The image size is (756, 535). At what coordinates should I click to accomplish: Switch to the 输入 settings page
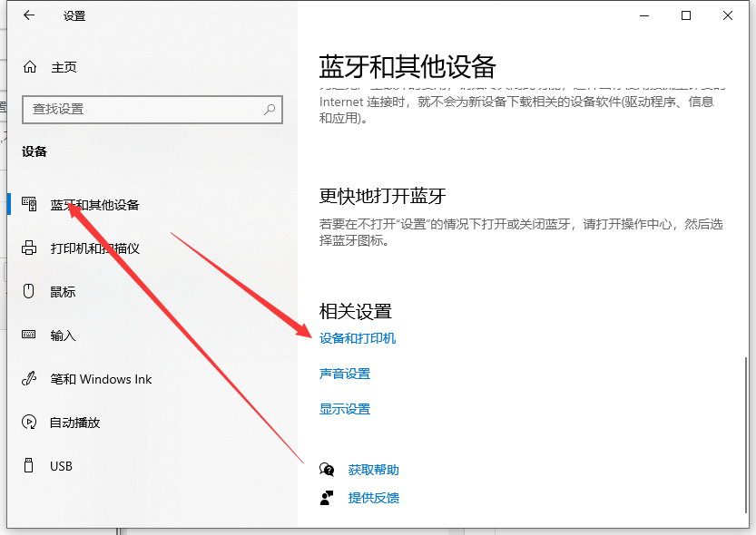tap(63, 336)
